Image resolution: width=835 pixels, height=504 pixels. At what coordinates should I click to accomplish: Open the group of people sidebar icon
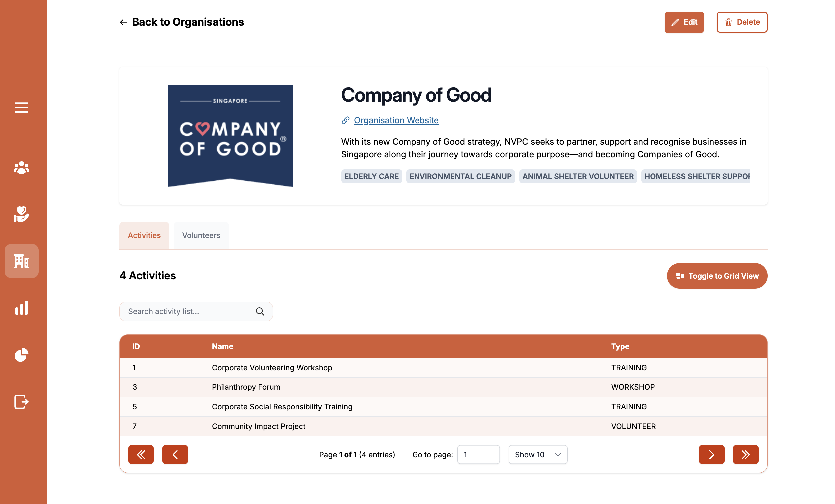[x=21, y=167]
